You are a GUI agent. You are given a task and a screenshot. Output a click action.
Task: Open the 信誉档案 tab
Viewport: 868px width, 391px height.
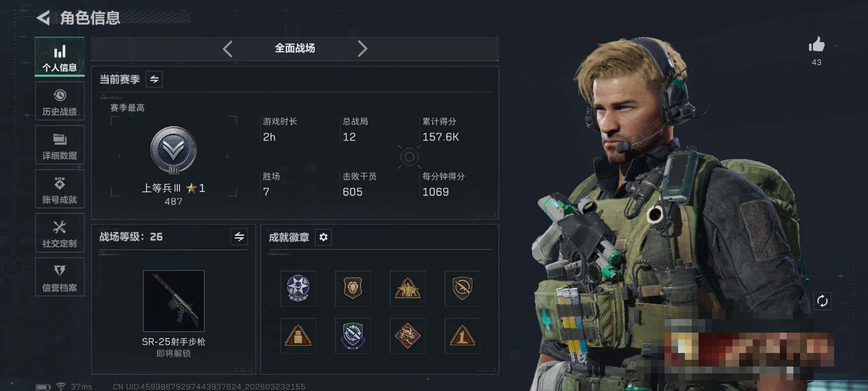click(x=60, y=277)
